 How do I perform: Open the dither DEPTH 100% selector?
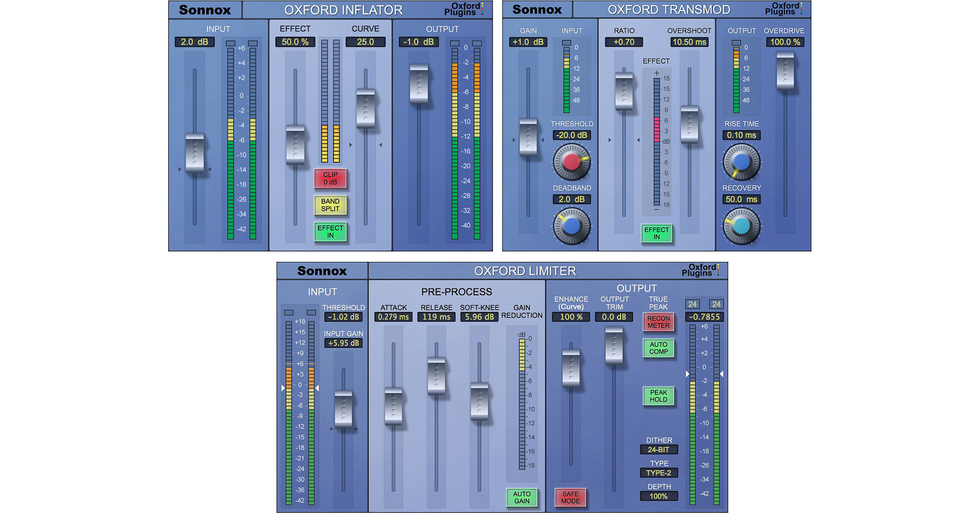point(659,496)
